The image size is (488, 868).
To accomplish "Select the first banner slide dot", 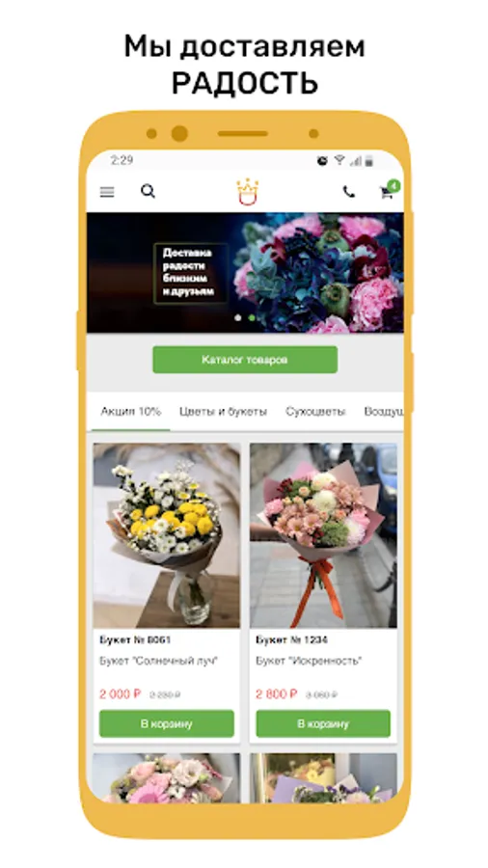I will coord(238,317).
